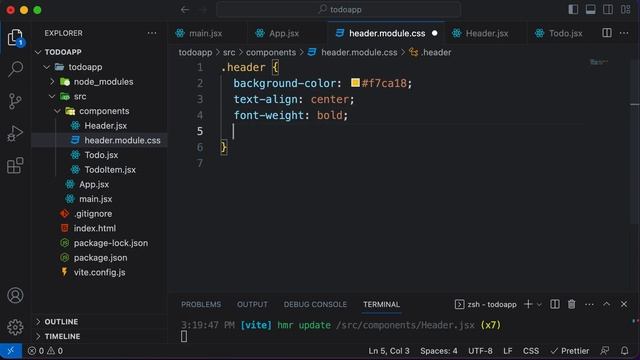Viewport: 640px width, 360px height.
Task: Split the terminal
Action: tap(555, 304)
